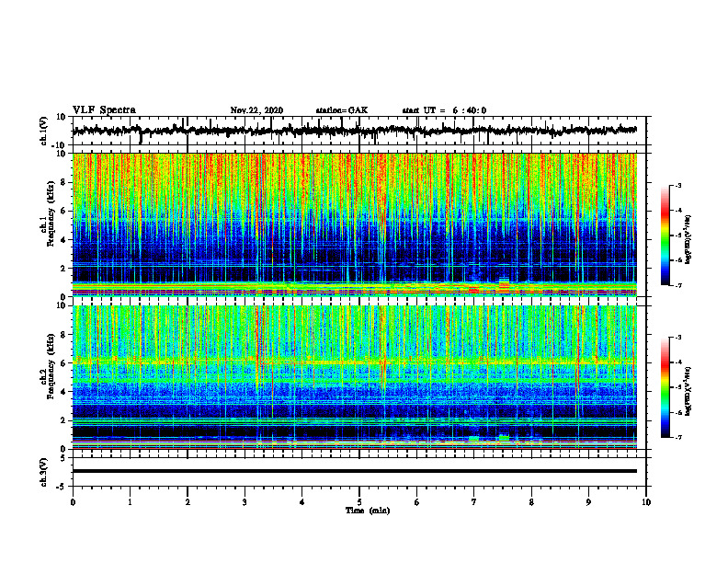Click the time axis tick label "1"

coord(130,502)
